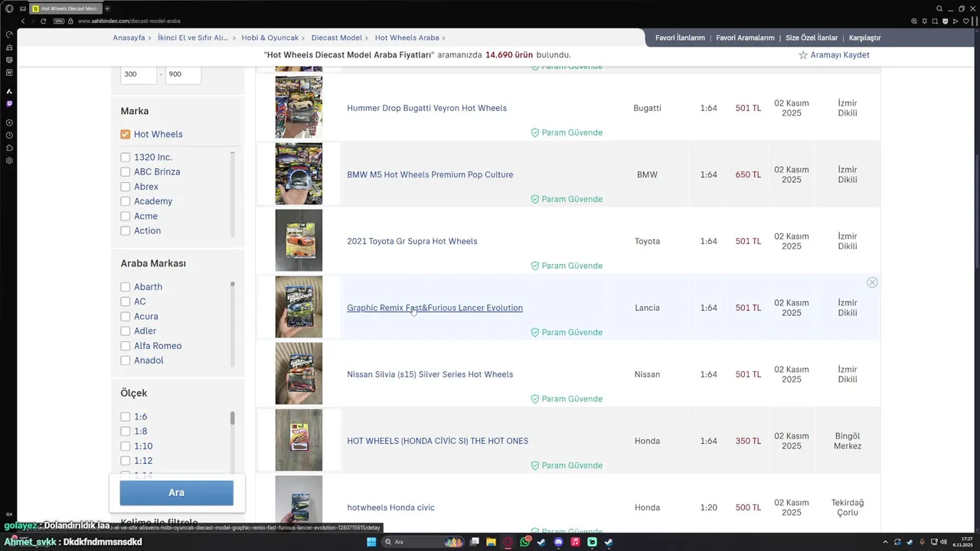Check the 1:10 scale checkbox
Screen dimensions: 980x551
pos(126,446)
